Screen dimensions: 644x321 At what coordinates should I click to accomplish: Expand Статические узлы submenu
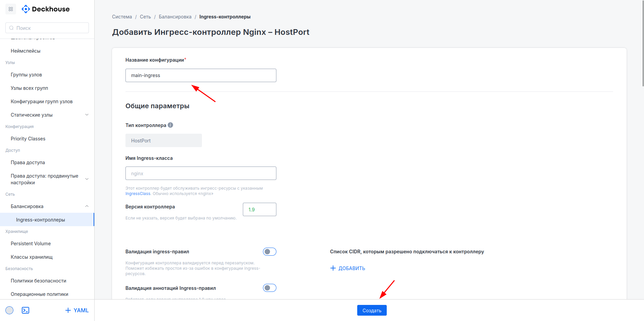click(87, 115)
